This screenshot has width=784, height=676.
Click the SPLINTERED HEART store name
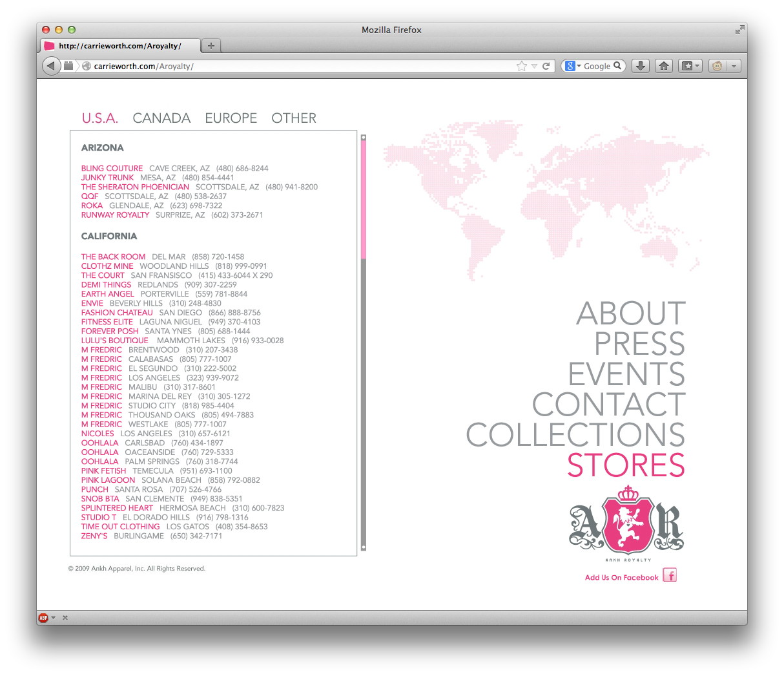click(117, 508)
